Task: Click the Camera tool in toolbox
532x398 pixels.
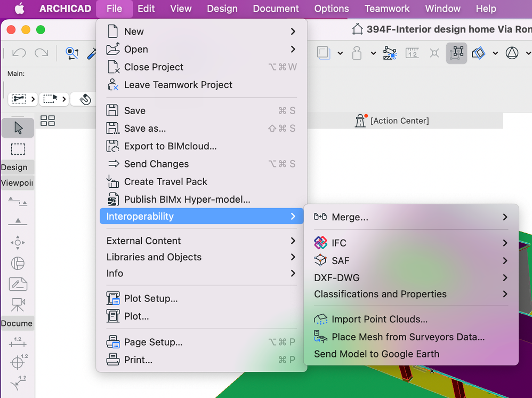Action: pos(18,305)
